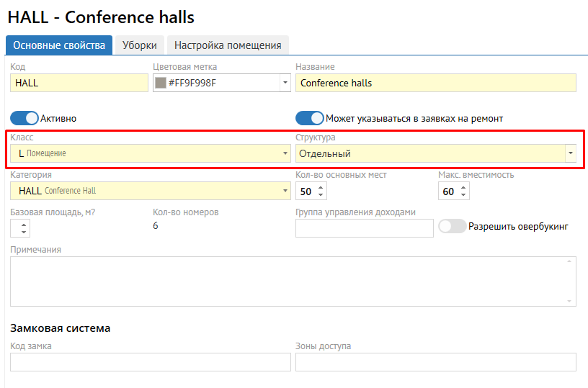Increase Кол-во основных мест value
Viewport: 588px width, 388px height.
[321, 187]
